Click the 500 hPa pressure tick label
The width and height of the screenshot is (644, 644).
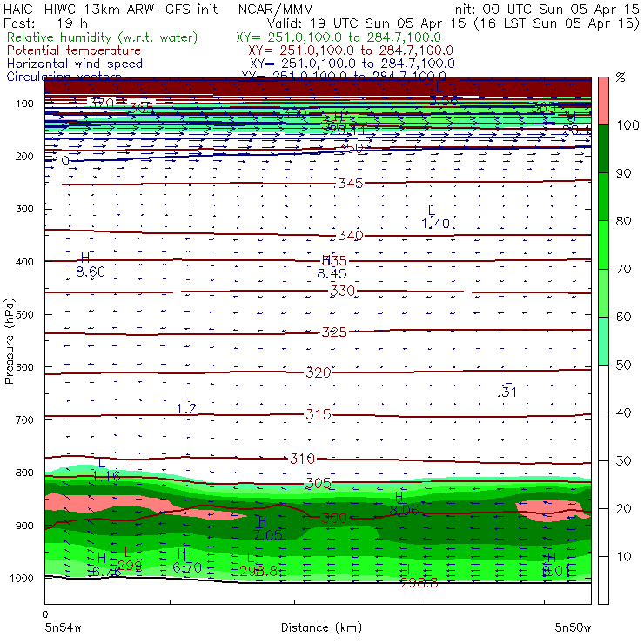(24, 314)
